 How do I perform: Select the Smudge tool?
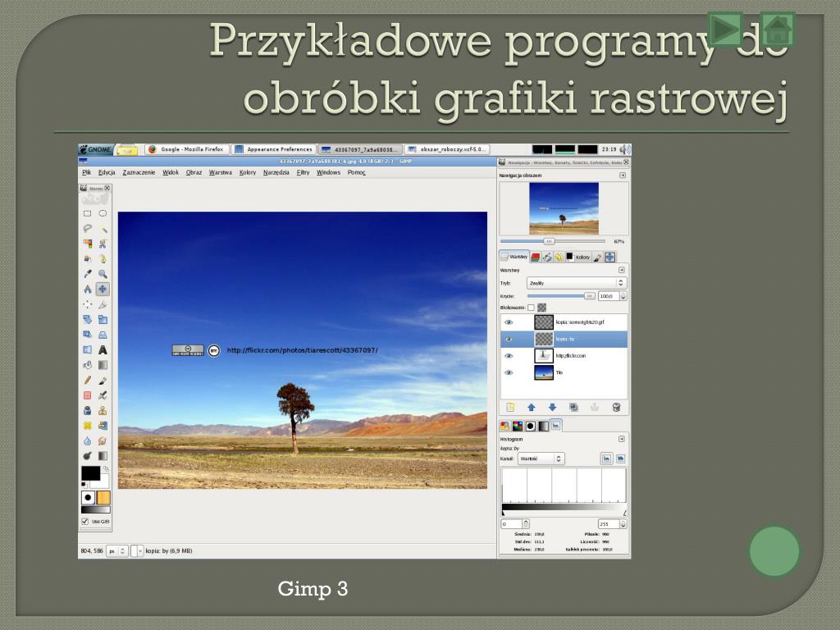coord(103,441)
